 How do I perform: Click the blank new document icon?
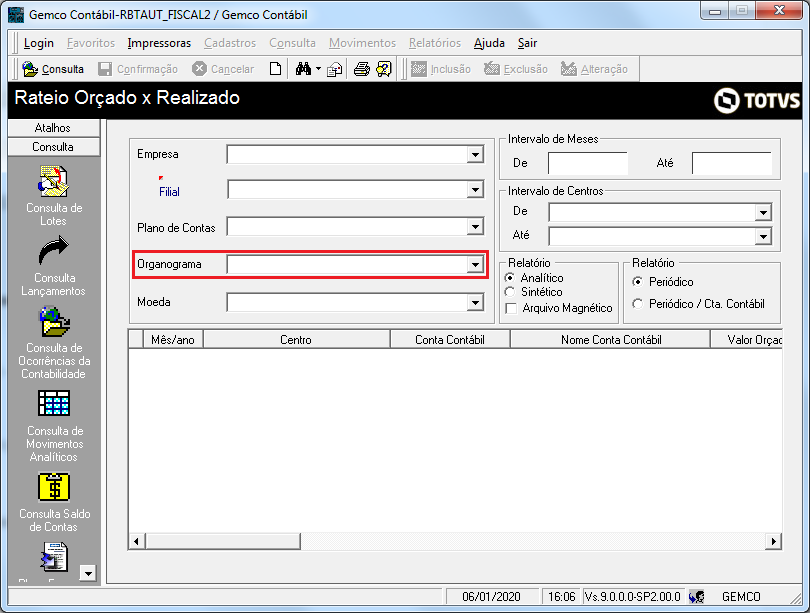275,69
